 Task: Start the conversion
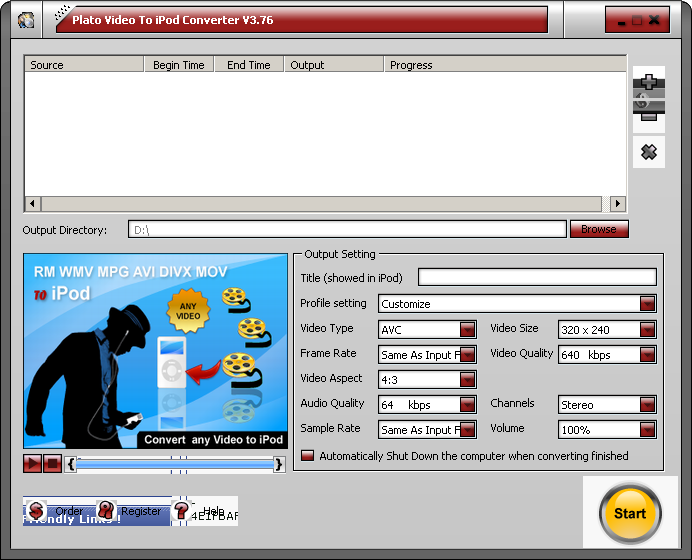[630, 513]
